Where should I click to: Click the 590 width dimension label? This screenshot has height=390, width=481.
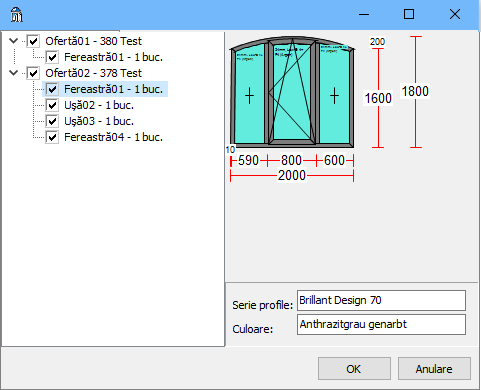(248, 160)
